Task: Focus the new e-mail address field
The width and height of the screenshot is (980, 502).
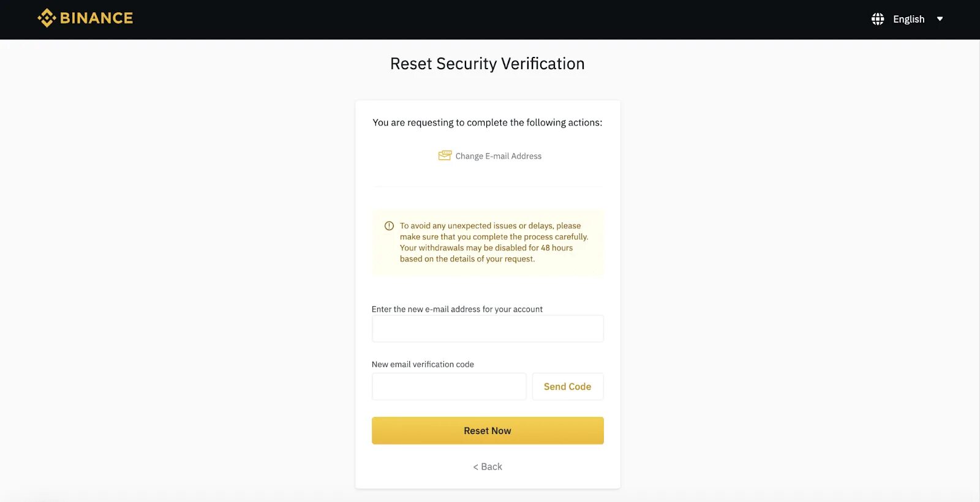Action: click(x=488, y=329)
